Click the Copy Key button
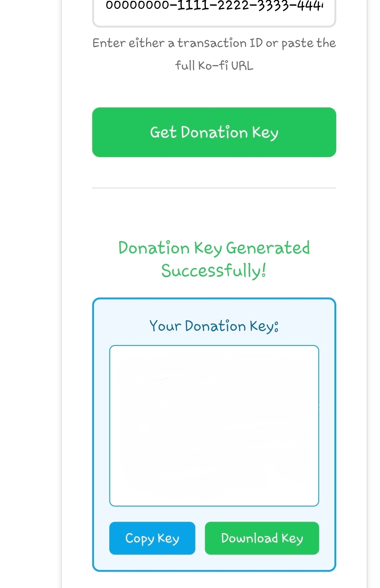Screen dimensions: 380x588 click(152, 538)
